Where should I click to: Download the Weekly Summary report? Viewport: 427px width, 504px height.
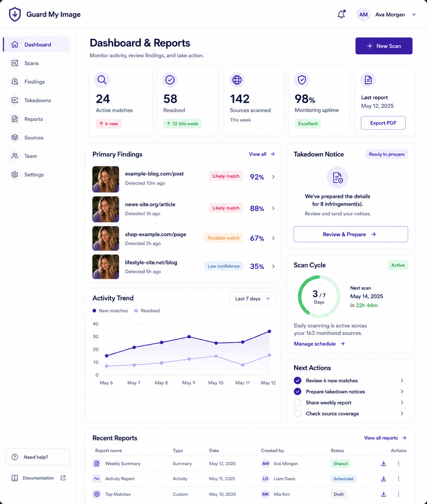[384, 463]
